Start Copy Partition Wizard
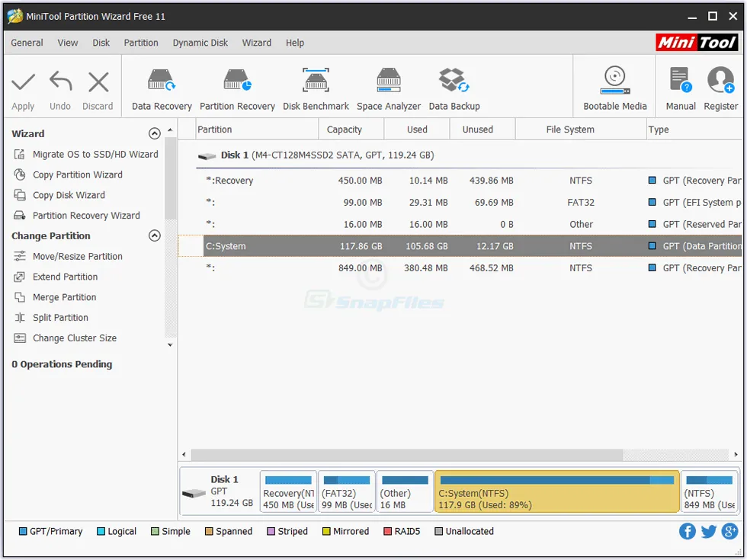Image resolution: width=747 pixels, height=560 pixels. point(68,174)
